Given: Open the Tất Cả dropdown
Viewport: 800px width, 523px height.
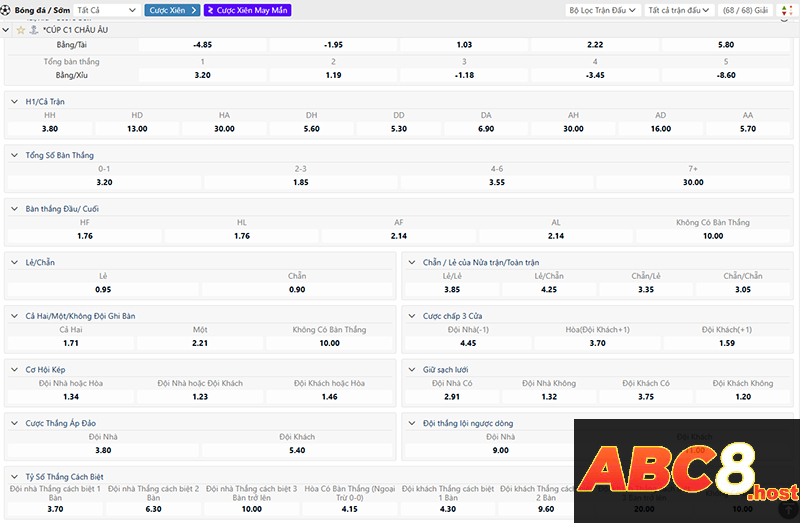Looking at the screenshot, I should (106, 10).
